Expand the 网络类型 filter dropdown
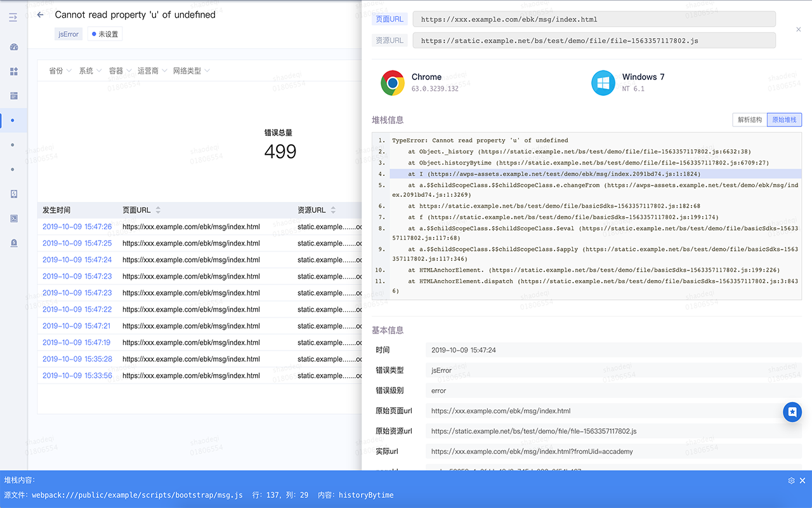 [191, 71]
